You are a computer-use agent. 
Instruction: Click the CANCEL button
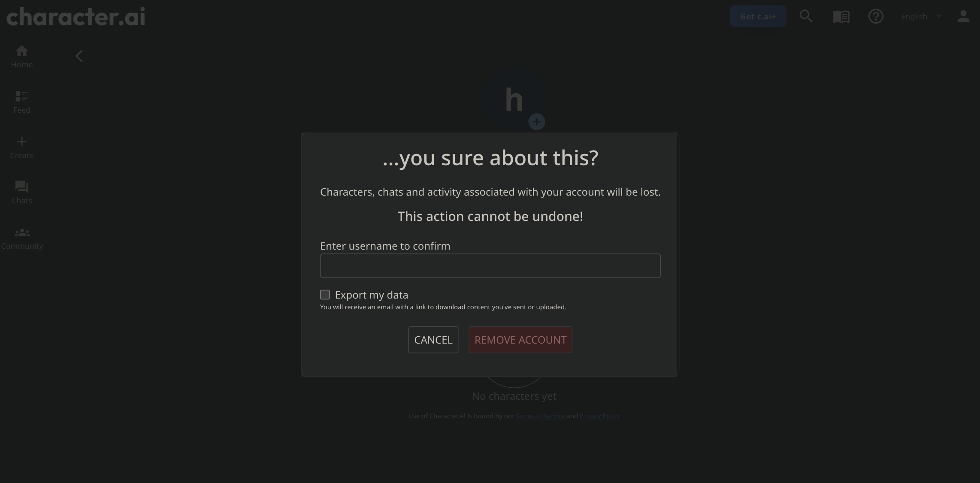point(433,339)
